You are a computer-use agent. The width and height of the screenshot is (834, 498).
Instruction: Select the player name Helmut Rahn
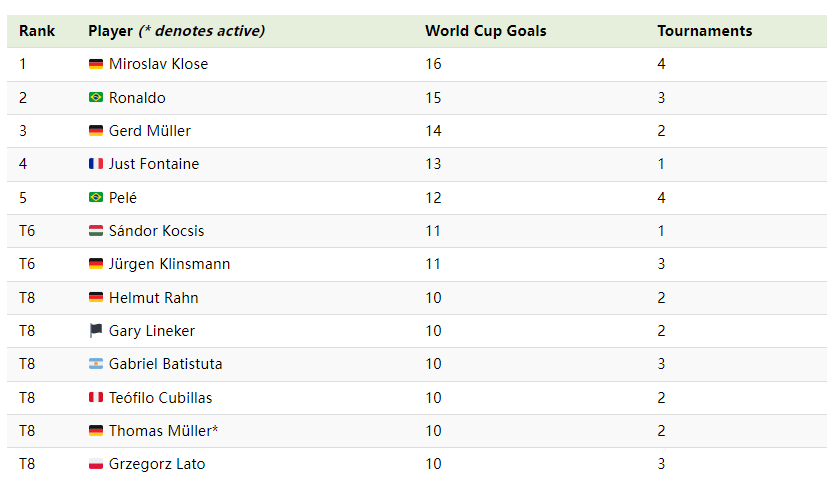pyautogui.click(x=153, y=298)
